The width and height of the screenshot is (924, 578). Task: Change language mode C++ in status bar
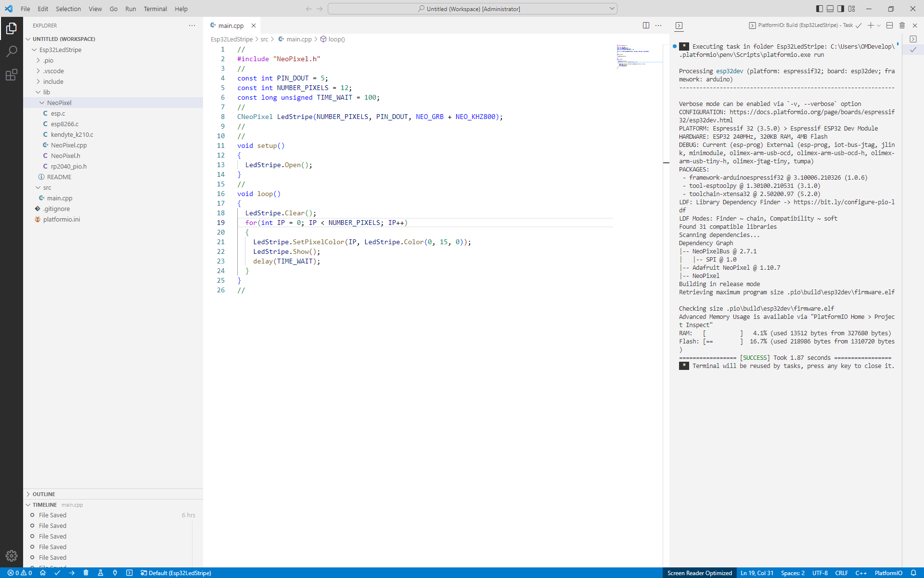click(861, 573)
